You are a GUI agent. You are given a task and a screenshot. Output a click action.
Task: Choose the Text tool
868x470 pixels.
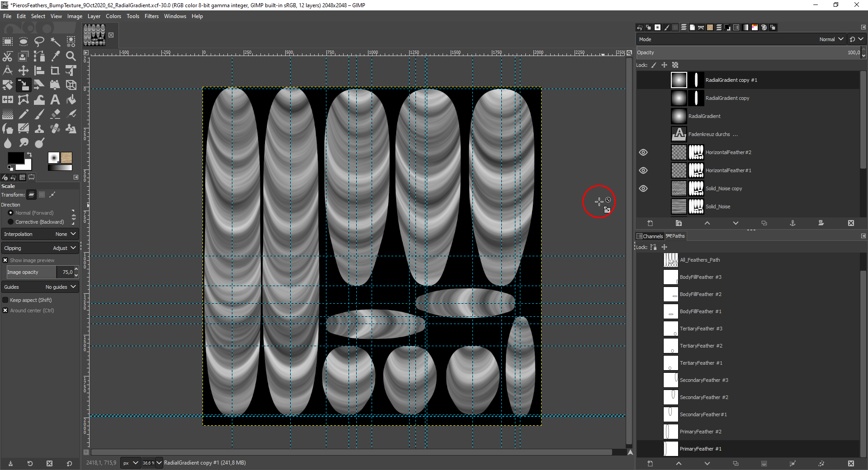[x=55, y=99]
